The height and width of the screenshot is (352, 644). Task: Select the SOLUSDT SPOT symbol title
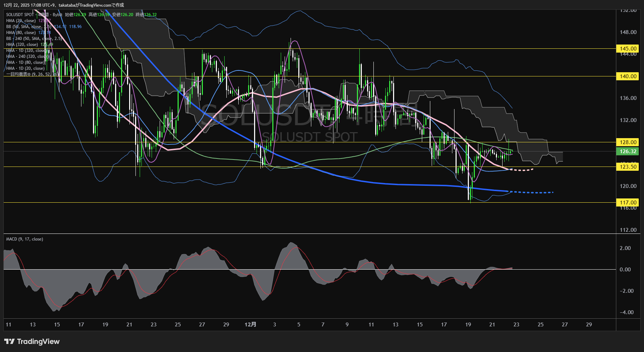tap(20, 15)
